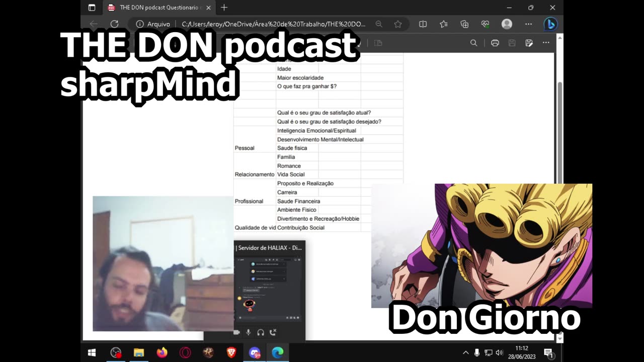Save the PDF document

tap(512, 43)
